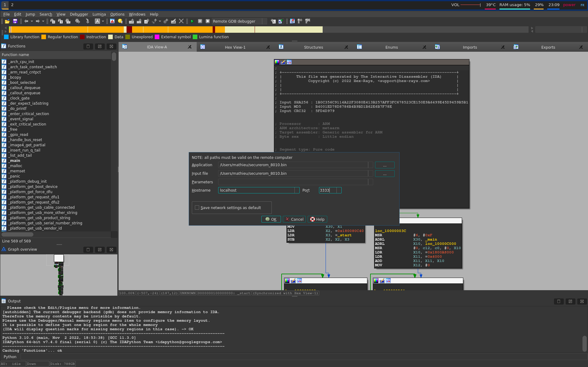Click the Parameters input field
Screen dimensions: 588x367
click(x=293, y=182)
